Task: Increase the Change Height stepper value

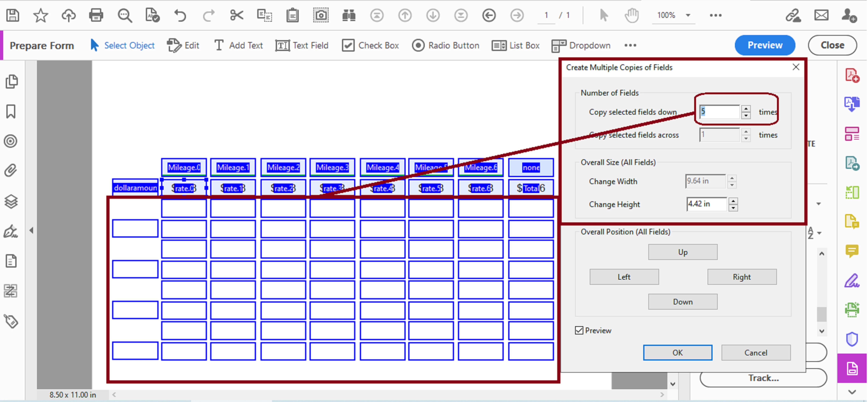Action: [733, 201]
